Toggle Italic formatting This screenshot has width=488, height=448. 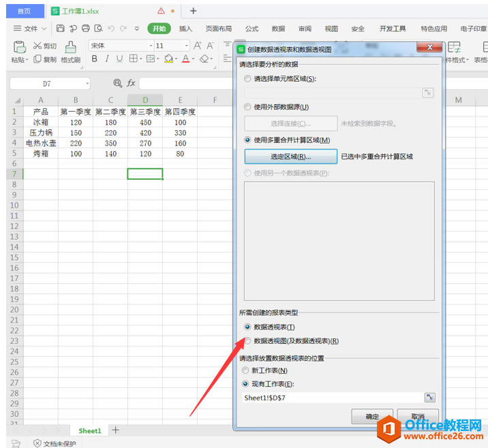click(x=107, y=59)
